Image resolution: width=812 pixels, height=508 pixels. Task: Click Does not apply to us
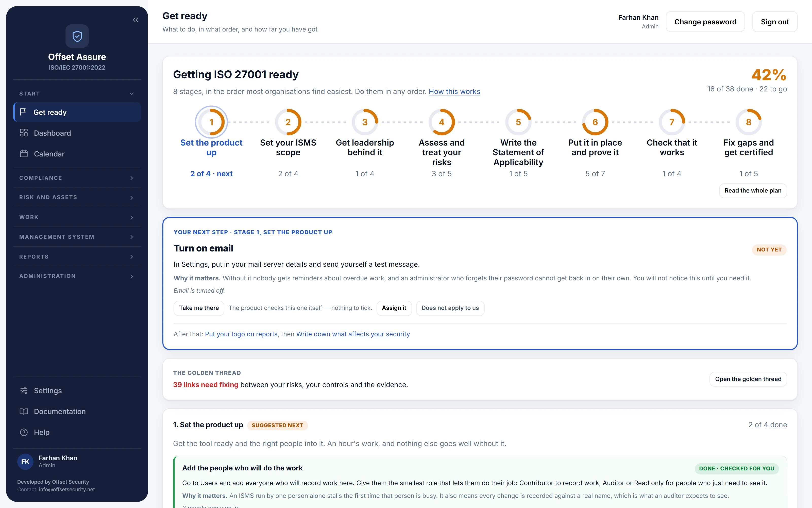pos(450,308)
